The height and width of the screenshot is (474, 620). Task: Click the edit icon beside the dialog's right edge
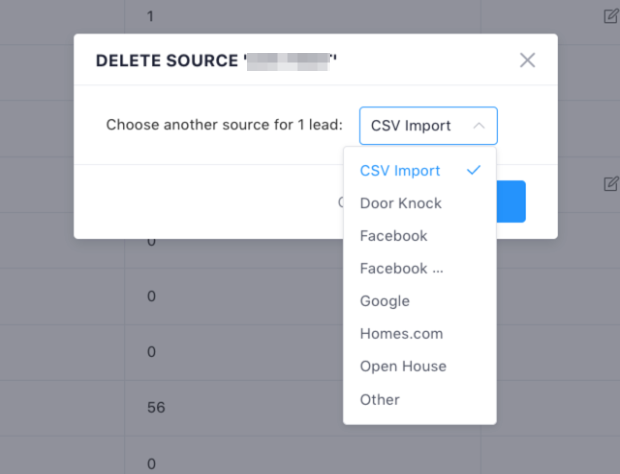coord(610,184)
